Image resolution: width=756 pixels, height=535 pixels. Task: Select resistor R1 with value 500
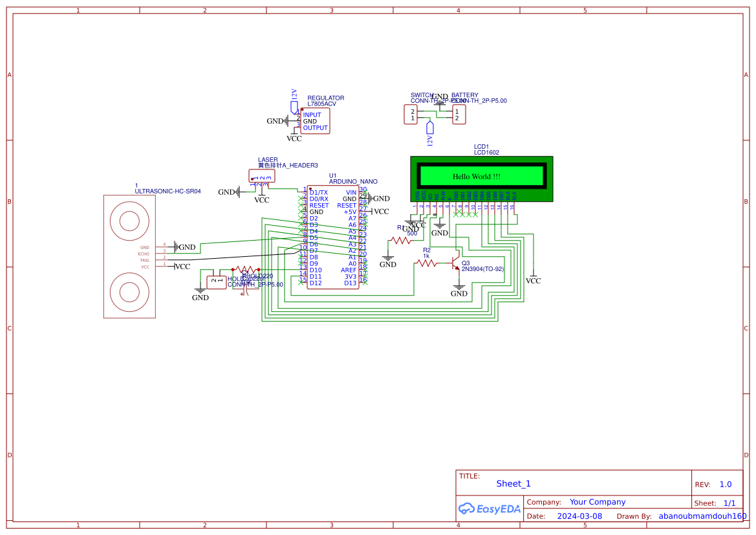[x=401, y=241]
